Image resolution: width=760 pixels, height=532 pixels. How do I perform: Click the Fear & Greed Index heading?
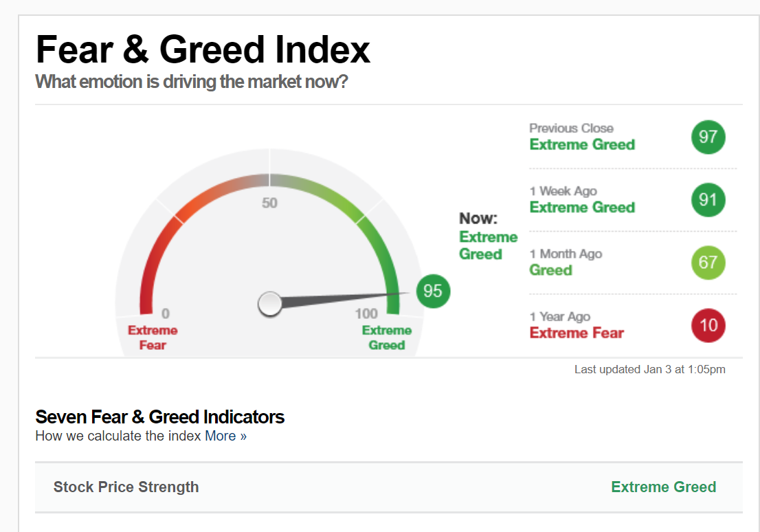203,49
